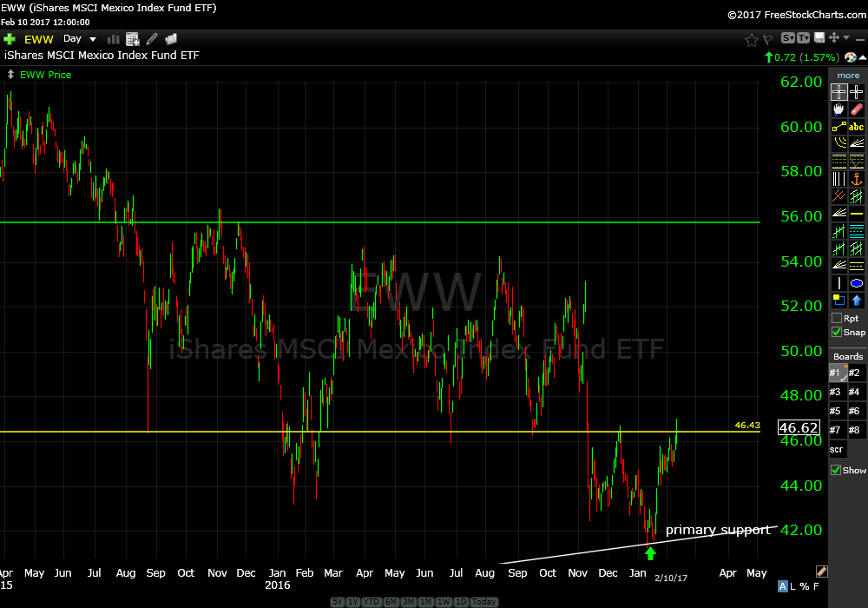
Task: Open the folder icon in chart toolbar
Action: click(x=171, y=39)
